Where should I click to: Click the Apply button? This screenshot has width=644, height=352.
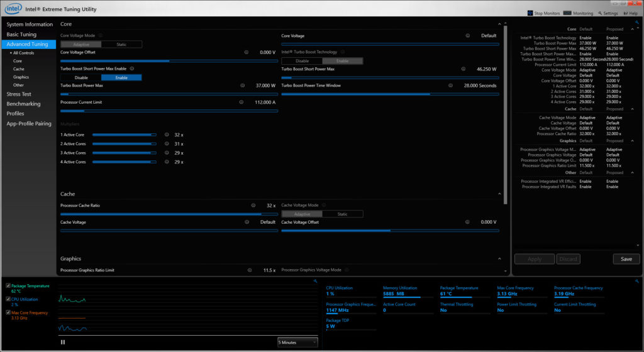pos(535,259)
